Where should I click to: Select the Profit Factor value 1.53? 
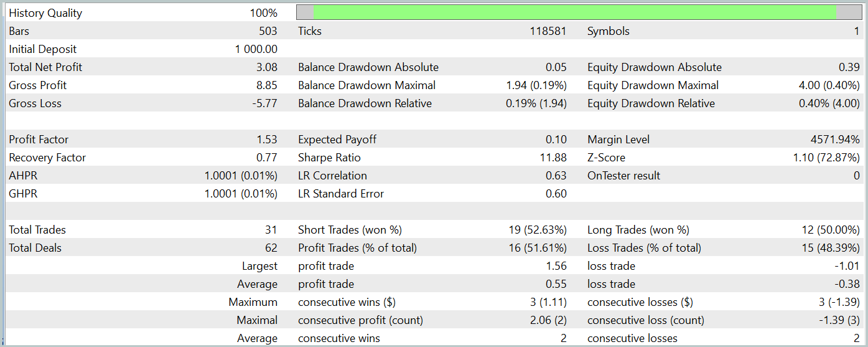pos(267,140)
